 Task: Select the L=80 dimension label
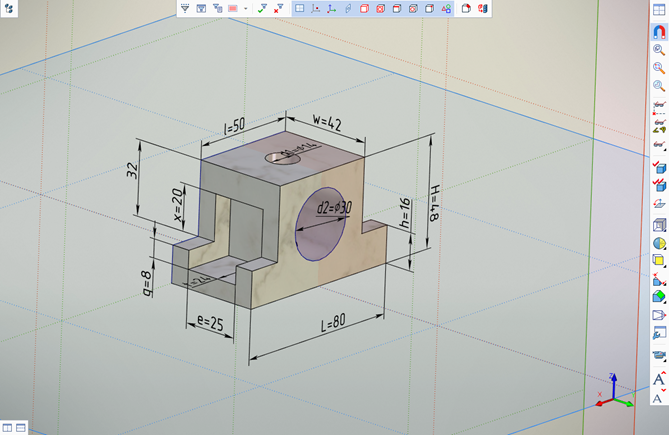point(333,323)
